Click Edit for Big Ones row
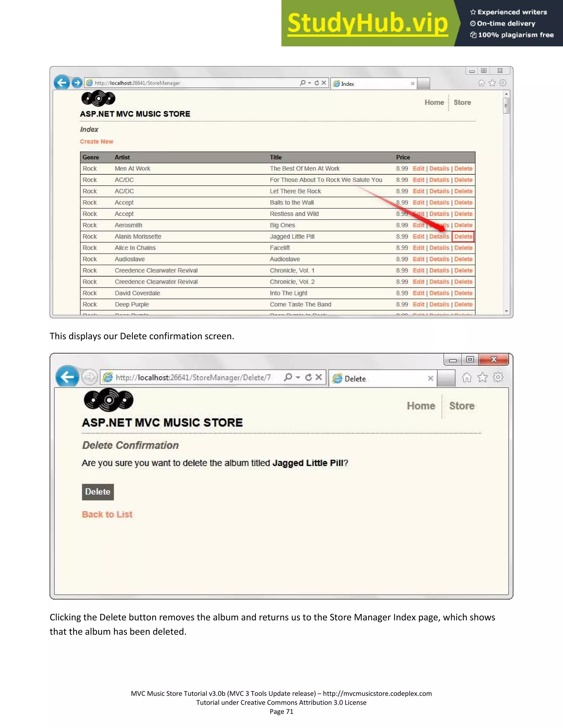 click(418, 225)
